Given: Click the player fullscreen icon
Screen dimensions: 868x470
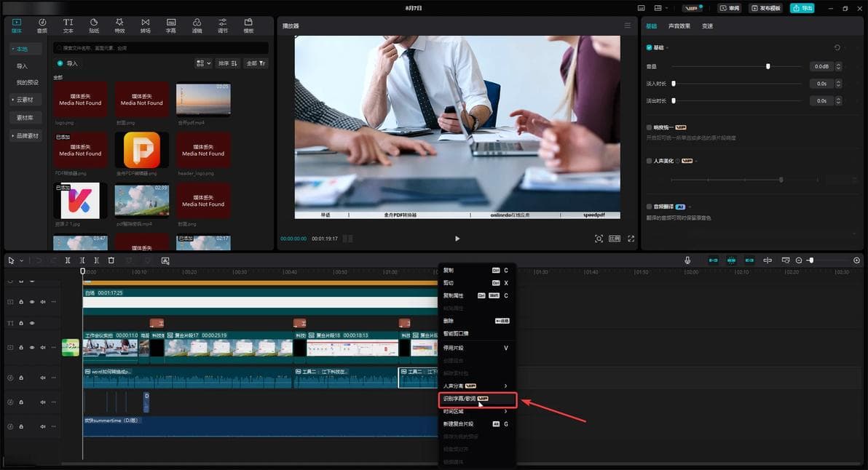Looking at the screenshot, I should 631,239.
